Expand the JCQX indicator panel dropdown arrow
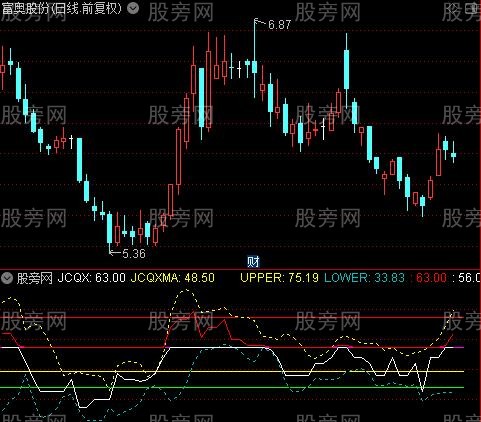This screenshot has width=481, height=422. [7, 277]
